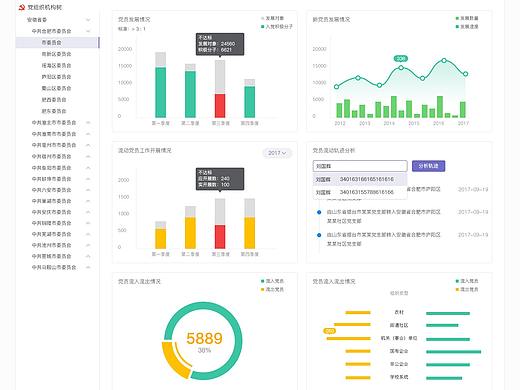Select 高新区委员会 in the tree
Screen dimensions: 520x390
click(x=56, y=54)
